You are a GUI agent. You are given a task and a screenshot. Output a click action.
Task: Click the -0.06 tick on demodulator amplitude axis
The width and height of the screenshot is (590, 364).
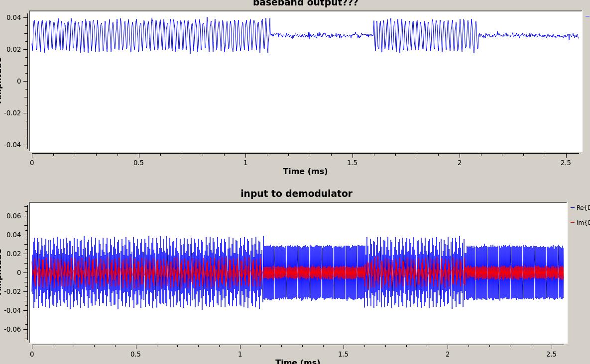pos(13,329)
